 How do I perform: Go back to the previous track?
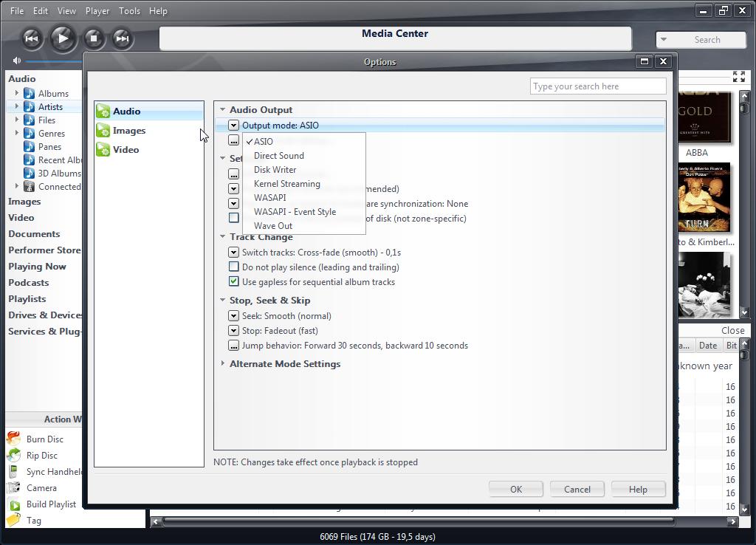coord(31,38)
